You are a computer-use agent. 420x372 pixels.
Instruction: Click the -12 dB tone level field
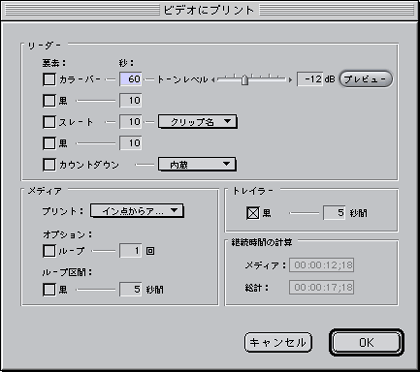(x=310, y=79)
